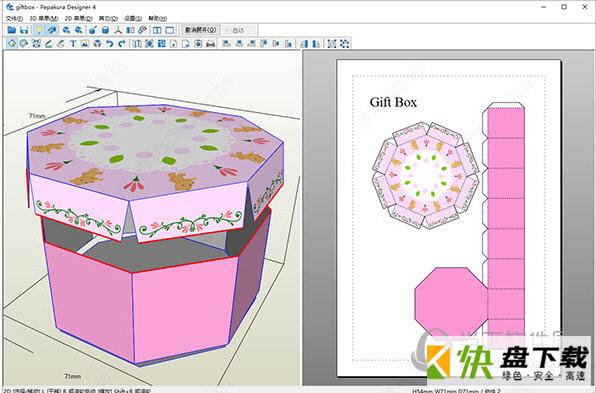Select the green pencil edge color tool
Screen dimensions: 596x393
[48, 43]
